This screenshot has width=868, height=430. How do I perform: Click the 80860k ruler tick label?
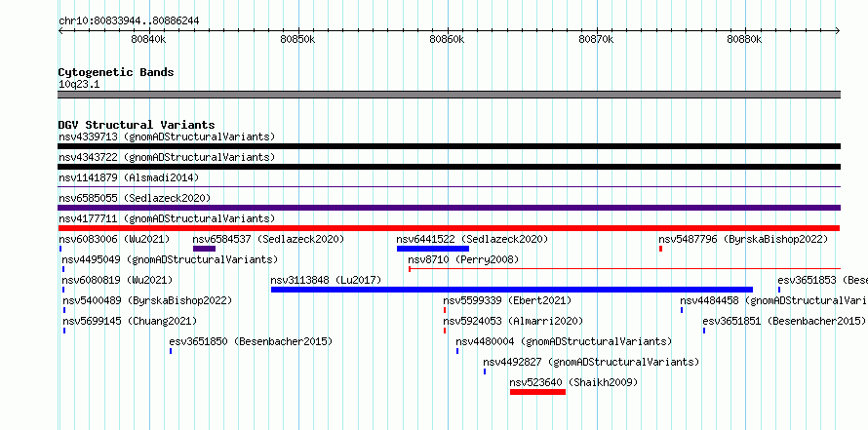447,39
